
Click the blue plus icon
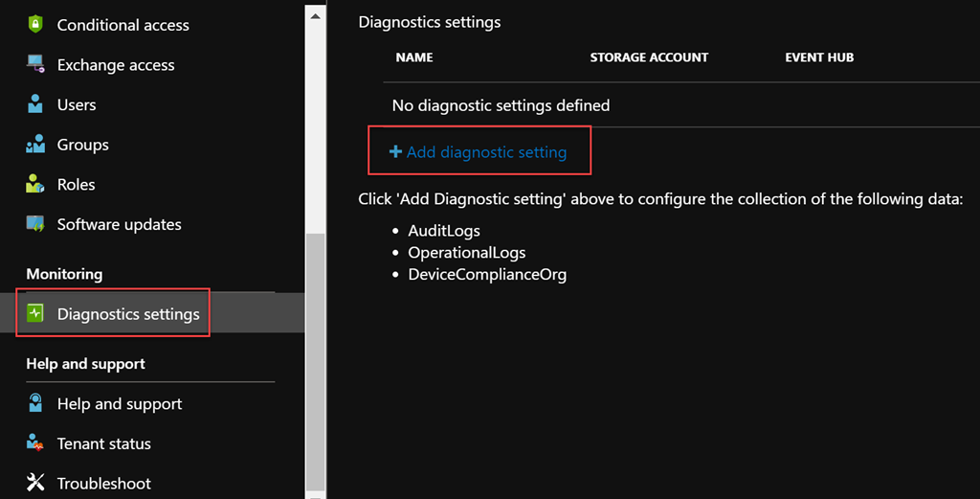coord(395,151)
